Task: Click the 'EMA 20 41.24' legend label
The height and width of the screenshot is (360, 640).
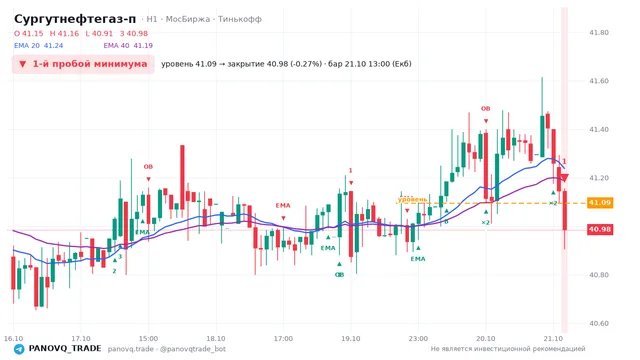Action: click(x=38, y=46)
